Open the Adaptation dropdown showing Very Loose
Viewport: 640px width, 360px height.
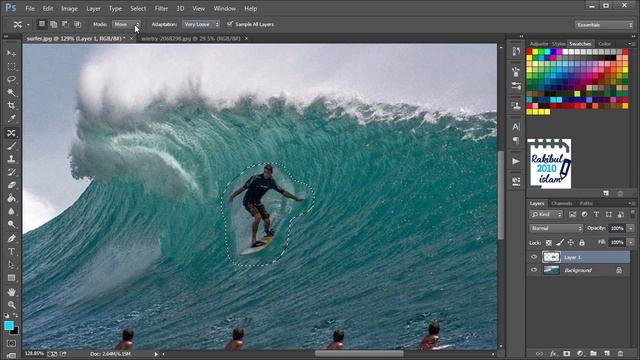click(x=200, y=24)
